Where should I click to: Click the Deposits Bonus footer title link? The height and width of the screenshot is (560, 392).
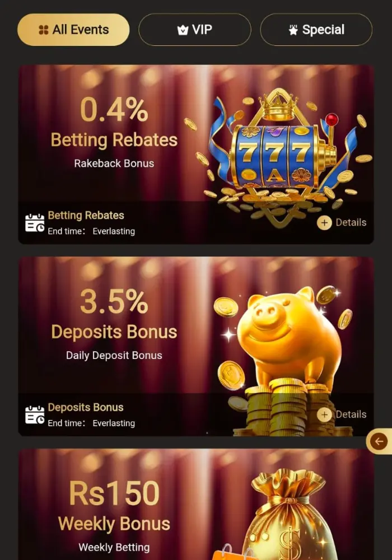pyautogui.click(x=86, y=407)
